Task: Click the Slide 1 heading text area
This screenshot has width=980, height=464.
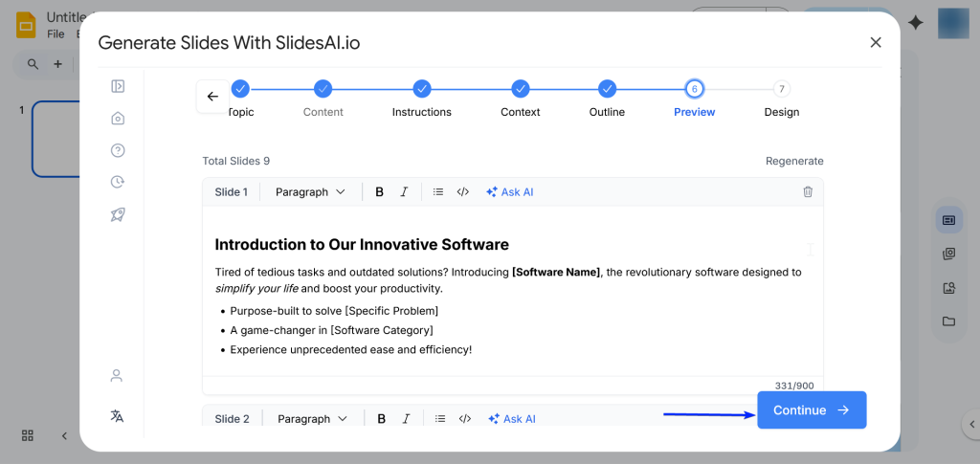Action: tap(362, 245)
